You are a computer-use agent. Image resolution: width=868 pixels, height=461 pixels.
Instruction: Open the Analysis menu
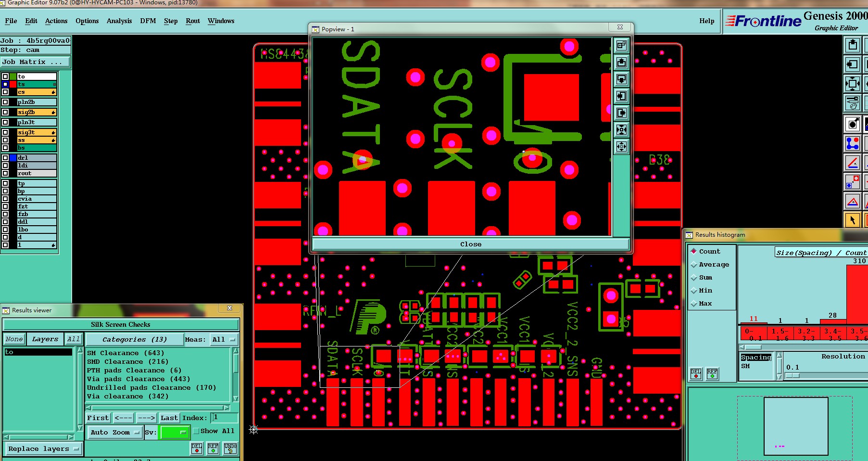[x=119, y=21]
